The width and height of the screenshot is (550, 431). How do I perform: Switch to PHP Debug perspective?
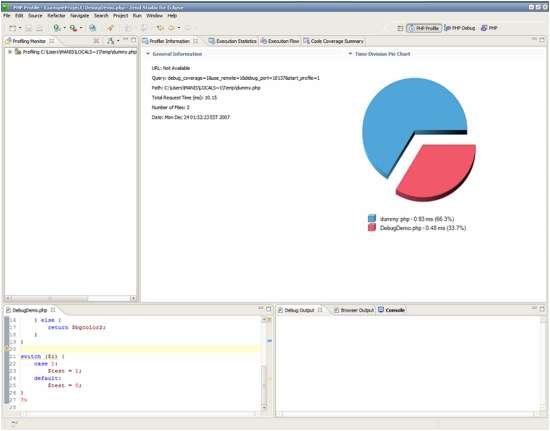460,28
